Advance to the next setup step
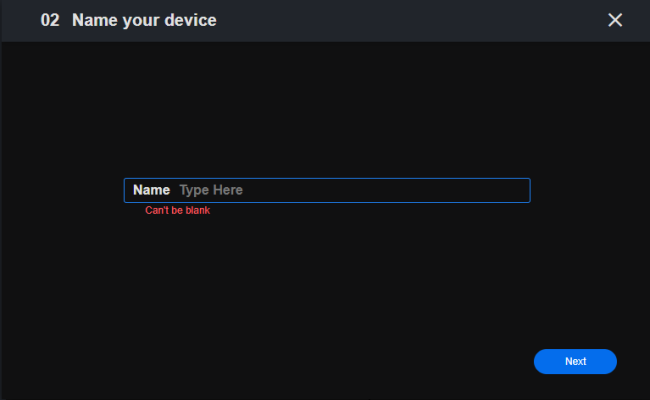This screenshot has height=400, width=650. pyautogui.click(x=575, y=361)
